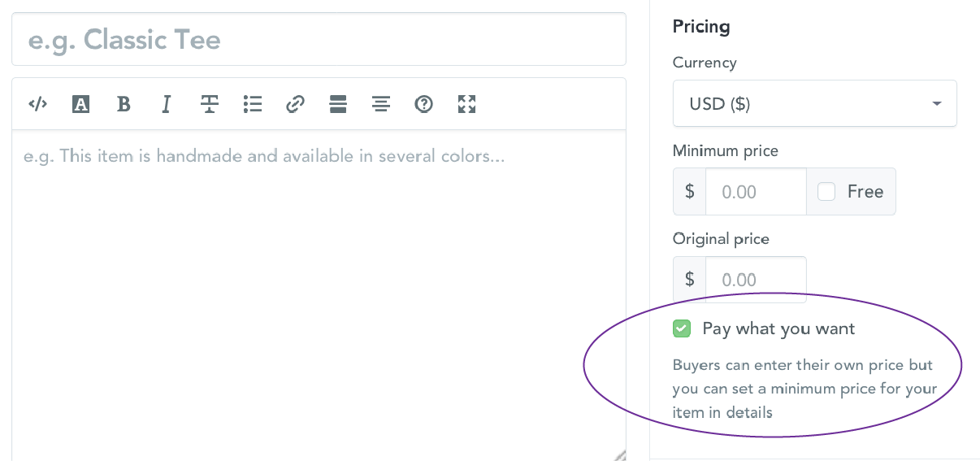Focus the Minimum price field
This screenshot has height=461, width=980.
pyautogui.click(x=756, y=192)
